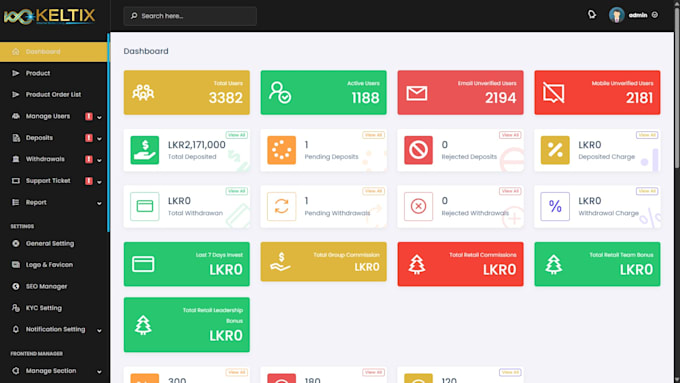Click the Keltix logo
Image resolution: width=680 pixels, height=383 pixels.
coord(49,16)
